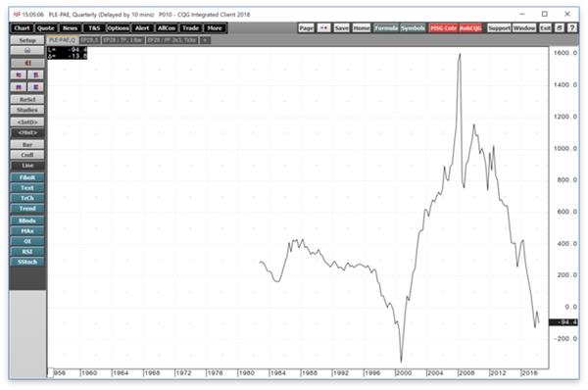Click the -94.4 price marker on axis
Image resolution: width=588 pixels, height=390 pixels.
(x=563, y=322)
